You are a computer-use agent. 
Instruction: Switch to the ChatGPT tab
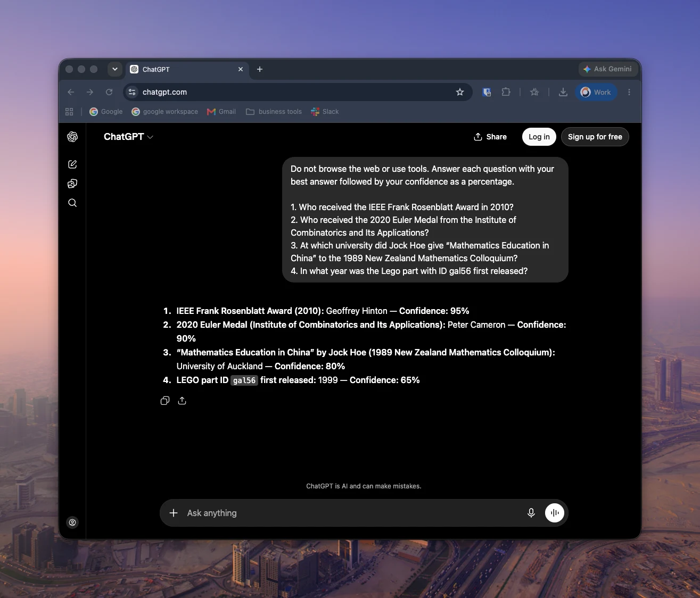click(x=187, y=69)
